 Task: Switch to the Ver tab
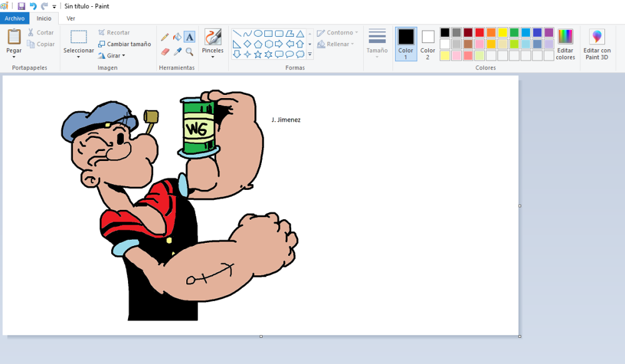[x=71, y=18]
